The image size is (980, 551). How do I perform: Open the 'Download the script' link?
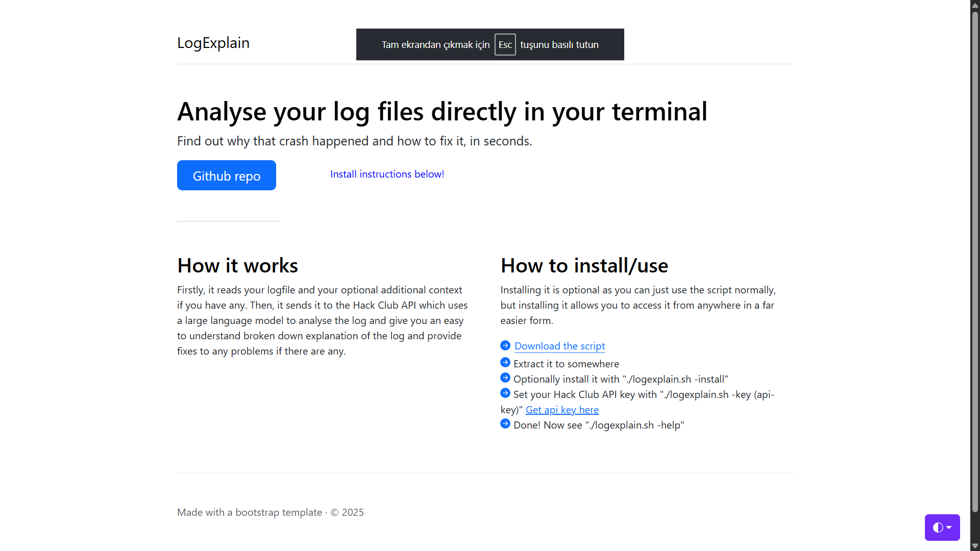click(559, 346)
